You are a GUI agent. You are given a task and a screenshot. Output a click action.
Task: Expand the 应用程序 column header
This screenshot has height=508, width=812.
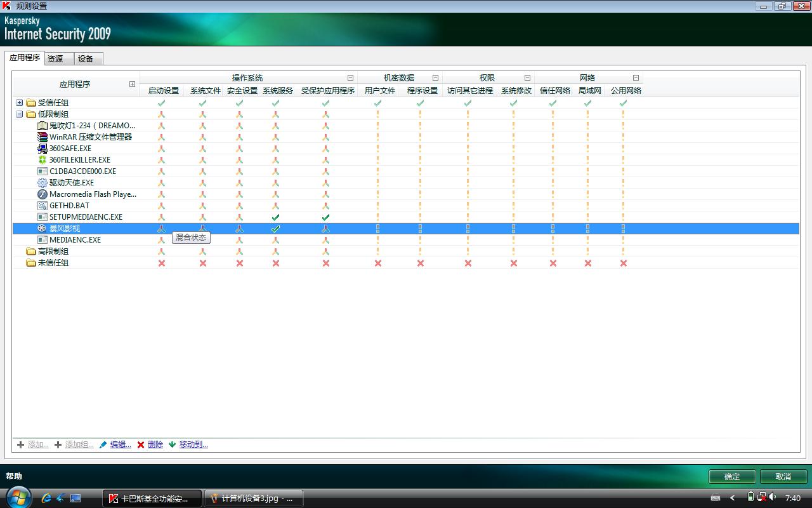[x=132, y=84]
